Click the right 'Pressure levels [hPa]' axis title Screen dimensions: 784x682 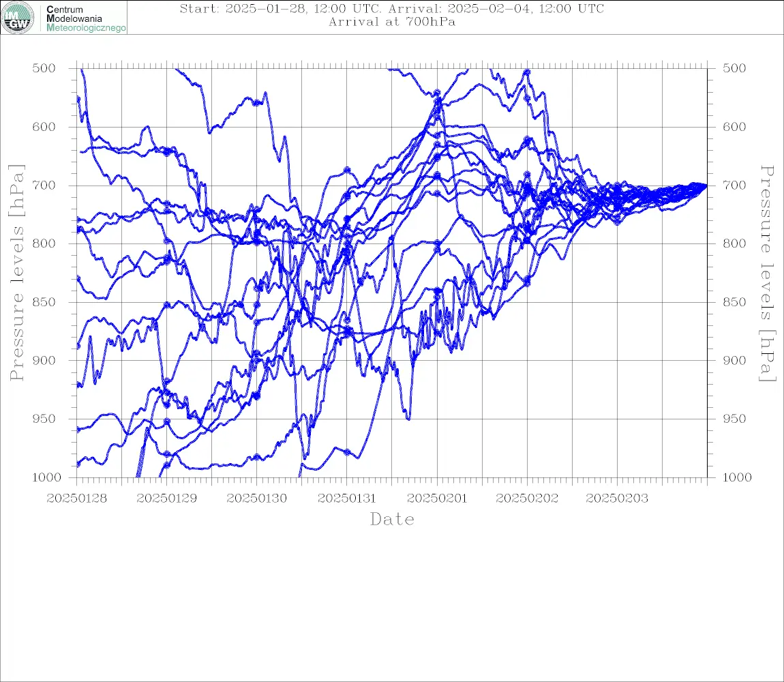point(767,273)
